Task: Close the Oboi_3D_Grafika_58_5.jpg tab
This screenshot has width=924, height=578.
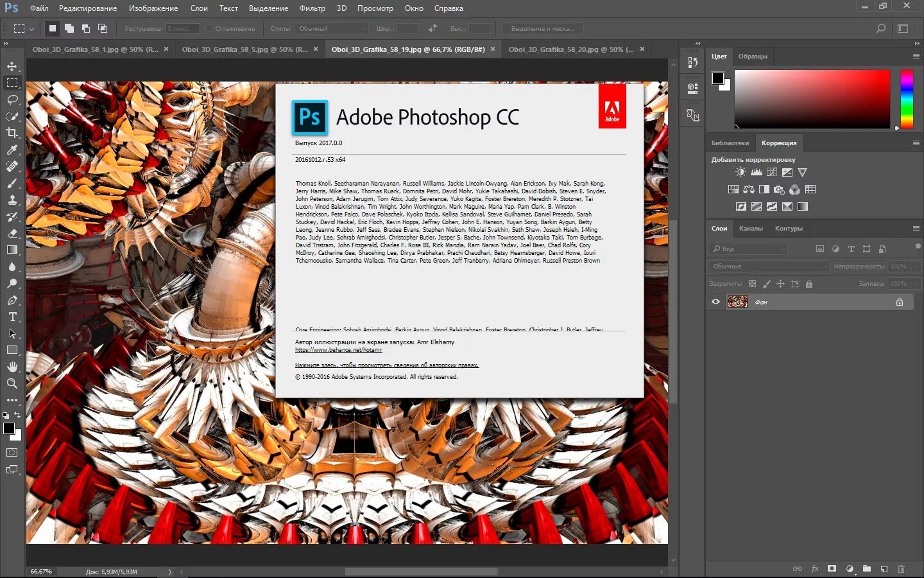Action: point(316,49)
